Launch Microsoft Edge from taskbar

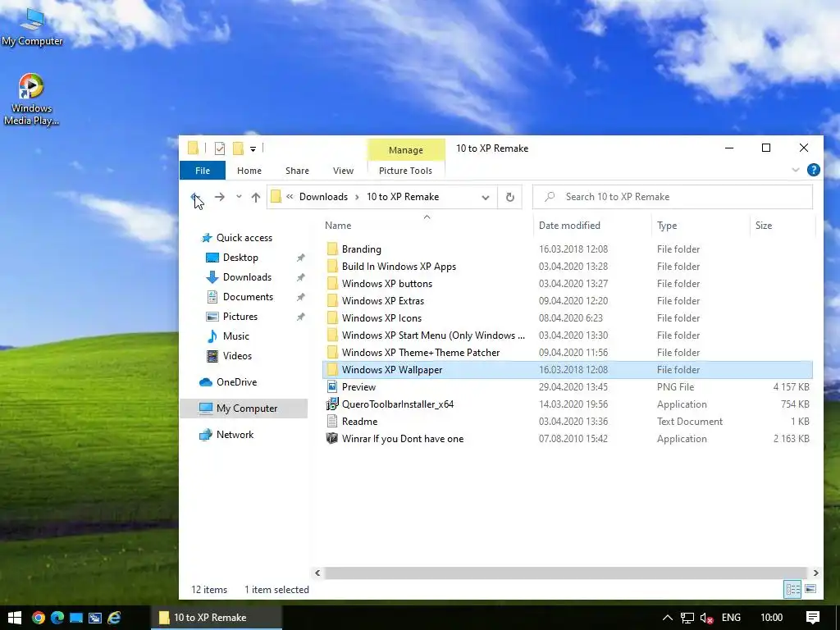[57, 618]
